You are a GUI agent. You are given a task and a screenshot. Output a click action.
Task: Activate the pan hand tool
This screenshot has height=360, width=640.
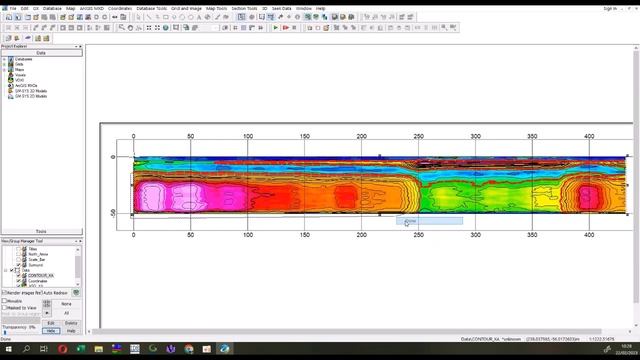coord(130,28)
